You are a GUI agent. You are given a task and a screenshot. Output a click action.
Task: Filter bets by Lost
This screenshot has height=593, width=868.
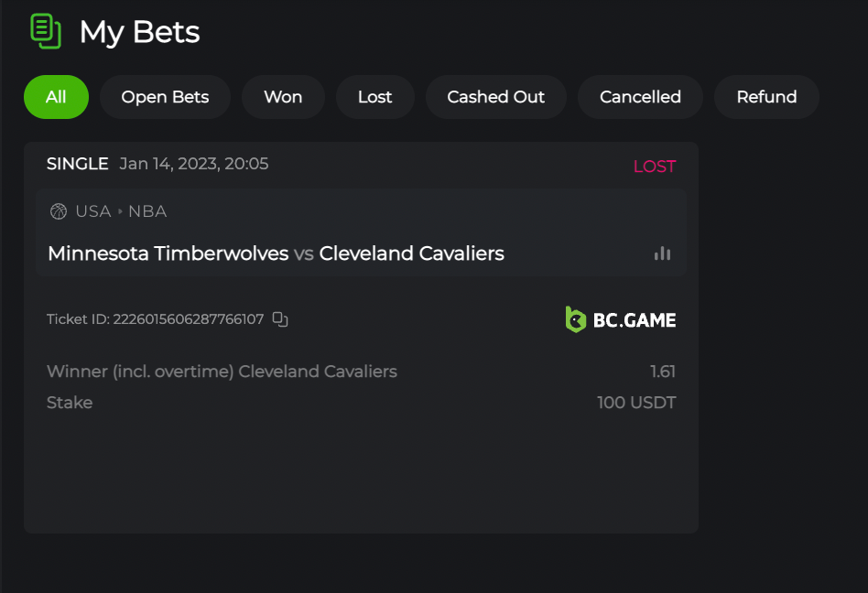(x=374, y=97)
